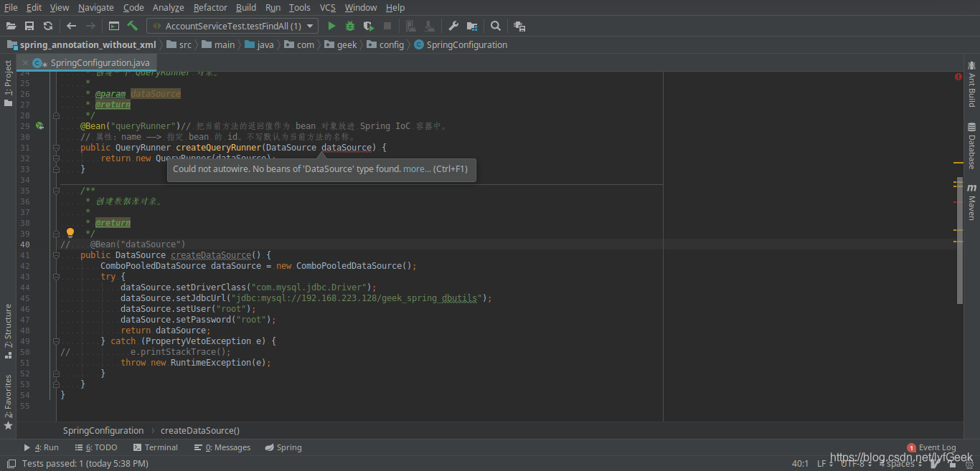Screen dimensions: 980x471
Task: Click createDataSource() in bottom breadcrumb
Action: tap(200, 431)
